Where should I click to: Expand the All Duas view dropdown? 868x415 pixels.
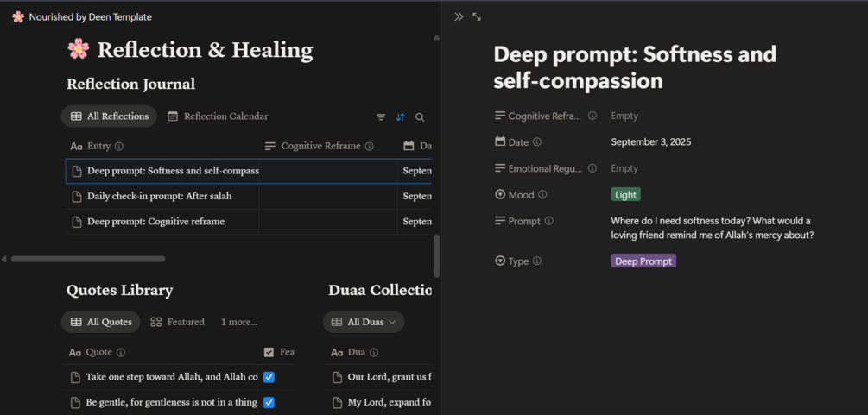point(392,322)
